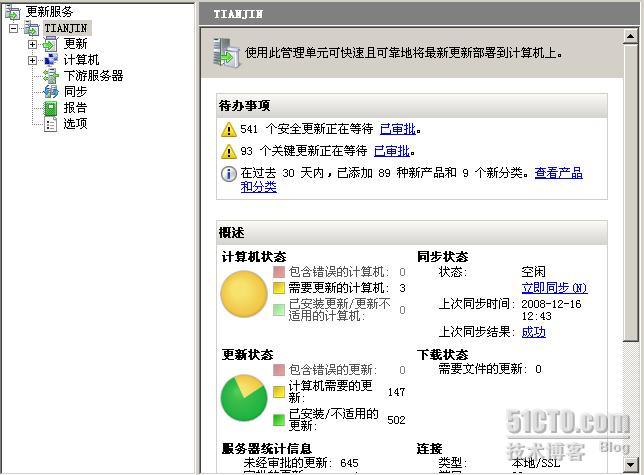Click the 147 needed updates count

(396, 392)
